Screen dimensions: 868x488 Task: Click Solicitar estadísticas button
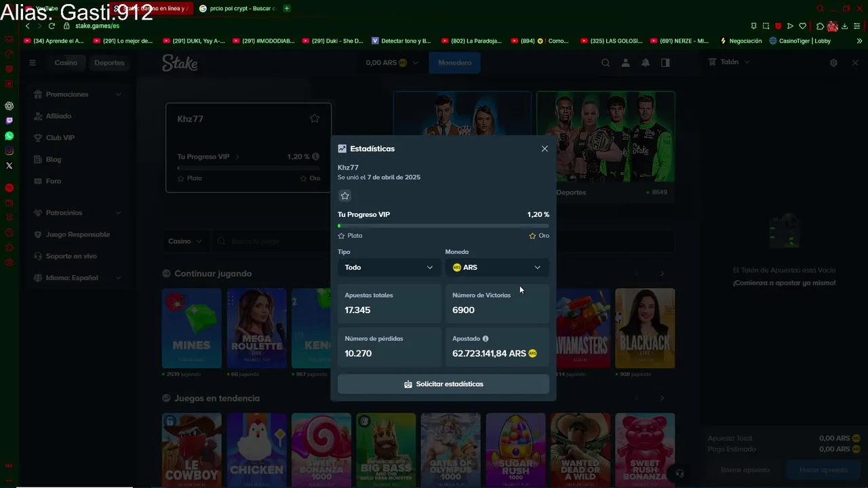(443, 384)
